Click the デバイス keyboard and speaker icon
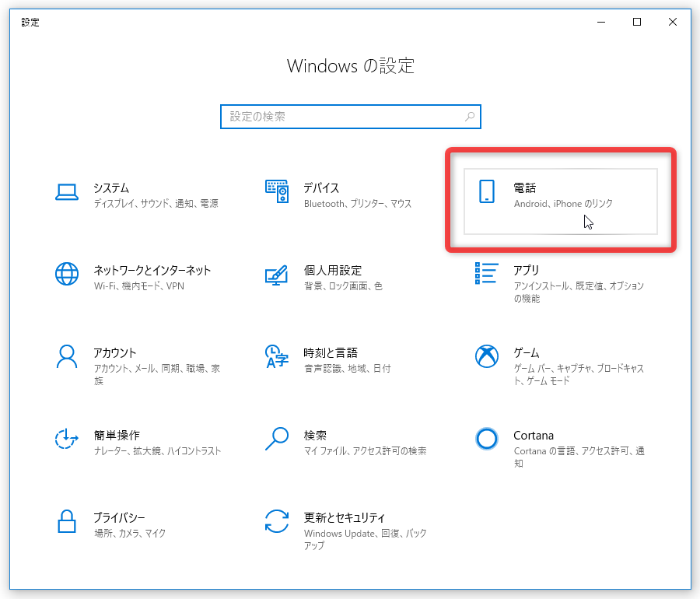Screen dimensions: 700x599 (x=277, y=191)
